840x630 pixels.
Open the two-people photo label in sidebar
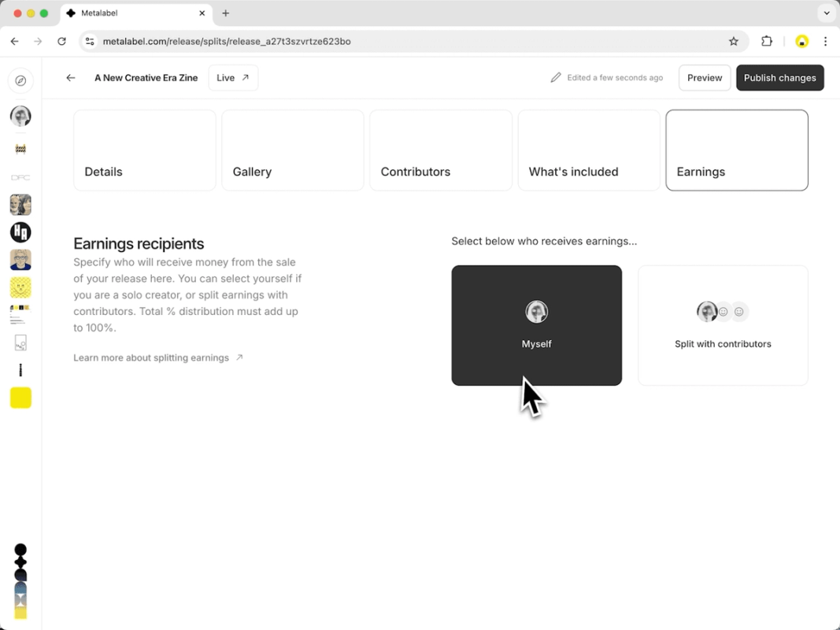click(x=20, y=205)
